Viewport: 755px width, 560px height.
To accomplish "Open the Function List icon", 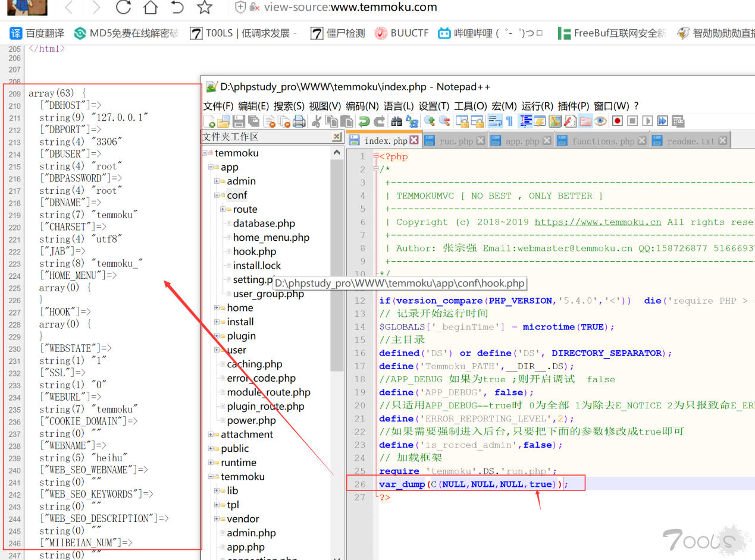I will 570,121.
